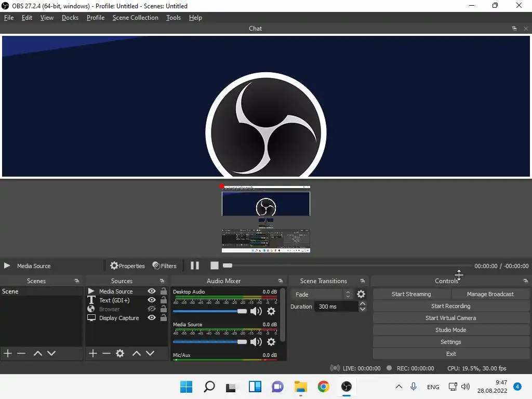Click the Exit button in Controls

pyautogui.click(x=451, y=354)
